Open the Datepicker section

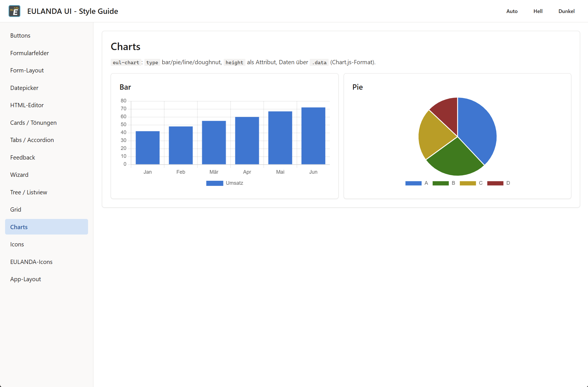pyautogui.click(x=46, y=88)
